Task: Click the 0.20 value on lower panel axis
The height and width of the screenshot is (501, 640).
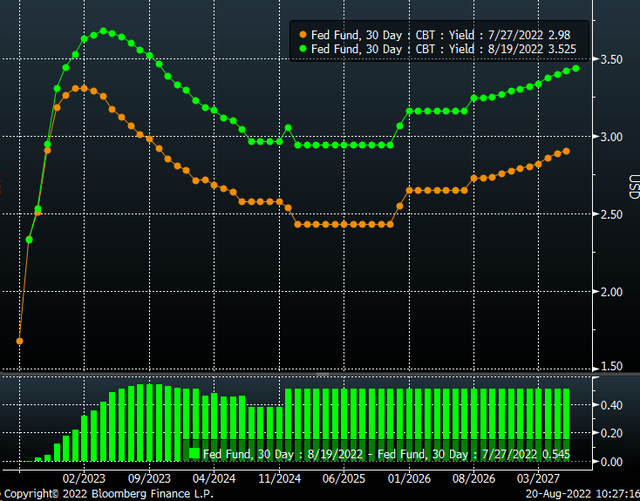Action: [x=611, y=433]
